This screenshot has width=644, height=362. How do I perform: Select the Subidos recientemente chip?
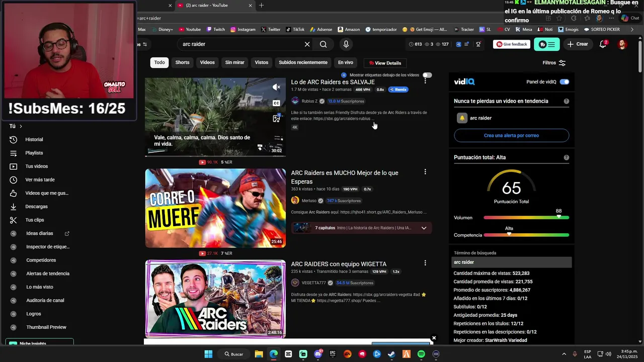coord(303,62)
